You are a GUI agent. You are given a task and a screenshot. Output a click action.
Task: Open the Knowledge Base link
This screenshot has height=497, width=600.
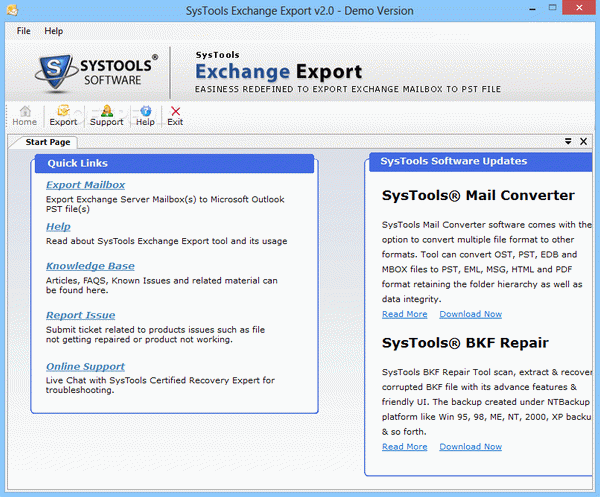coord(90,266)
